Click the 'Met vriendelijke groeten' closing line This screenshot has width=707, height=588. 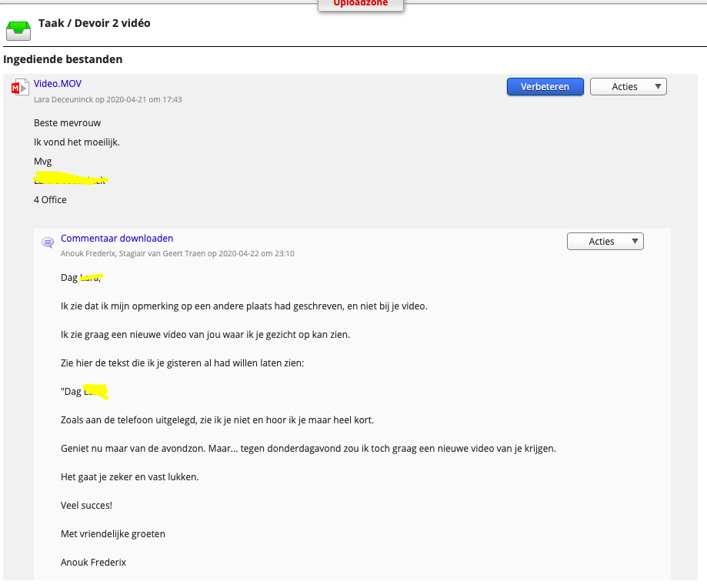113,534
